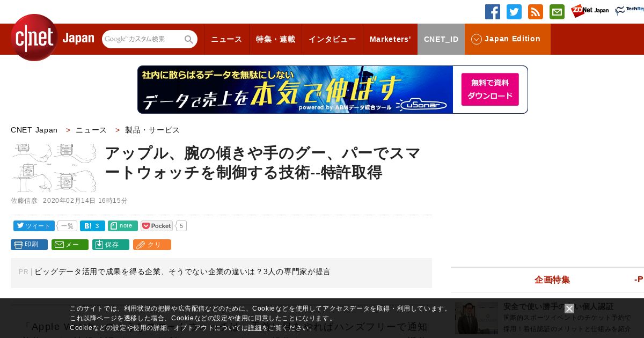The image size is (644, 338).
Task: Open the インタビュー menu
Action: [x=332, y=39]
